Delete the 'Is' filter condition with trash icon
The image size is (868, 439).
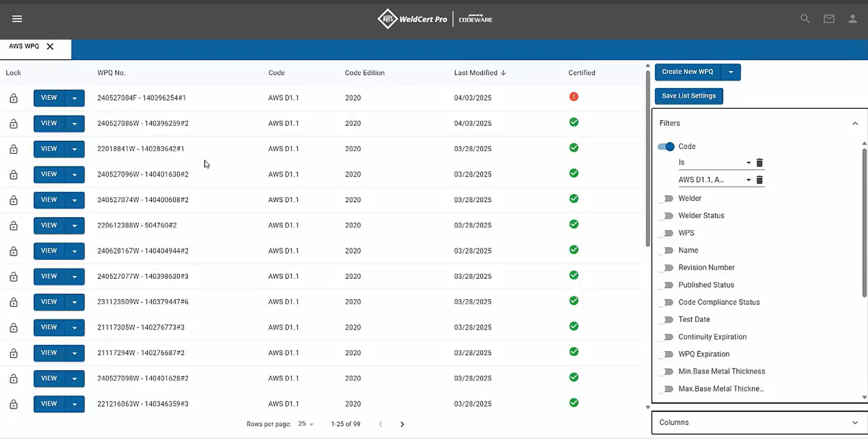pyautogui.click(x=759, y=163)
